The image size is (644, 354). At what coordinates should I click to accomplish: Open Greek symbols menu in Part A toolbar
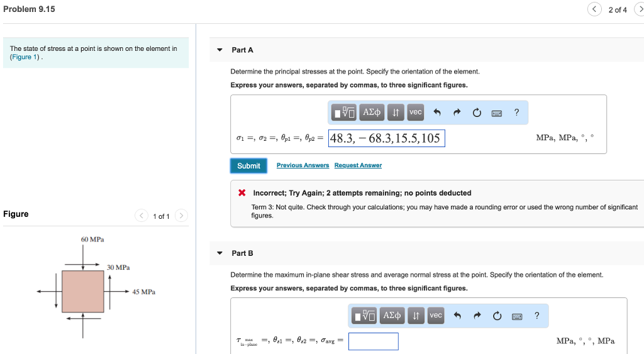(372, 112)
